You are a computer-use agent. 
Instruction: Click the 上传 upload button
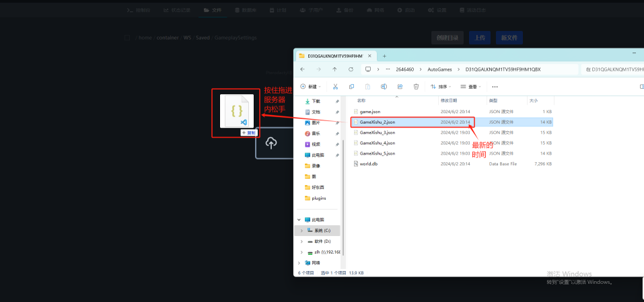pos(480,38)
